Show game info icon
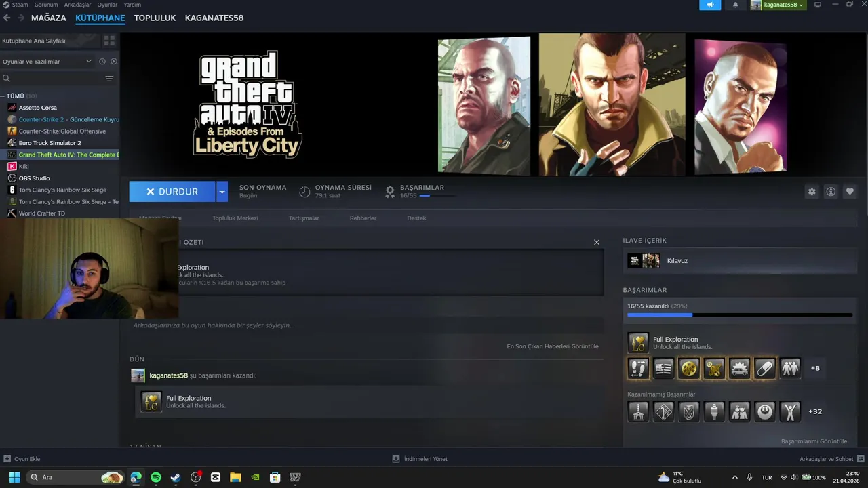Image resolution: width=868 pixels, height=488 pixels. pyautogui.click(x=831, y=192)
